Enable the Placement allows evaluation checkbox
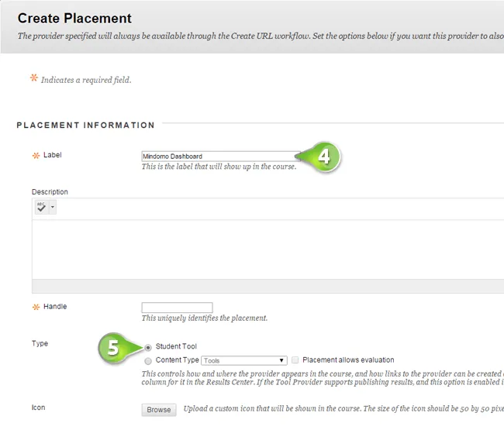 pos(295,360)
